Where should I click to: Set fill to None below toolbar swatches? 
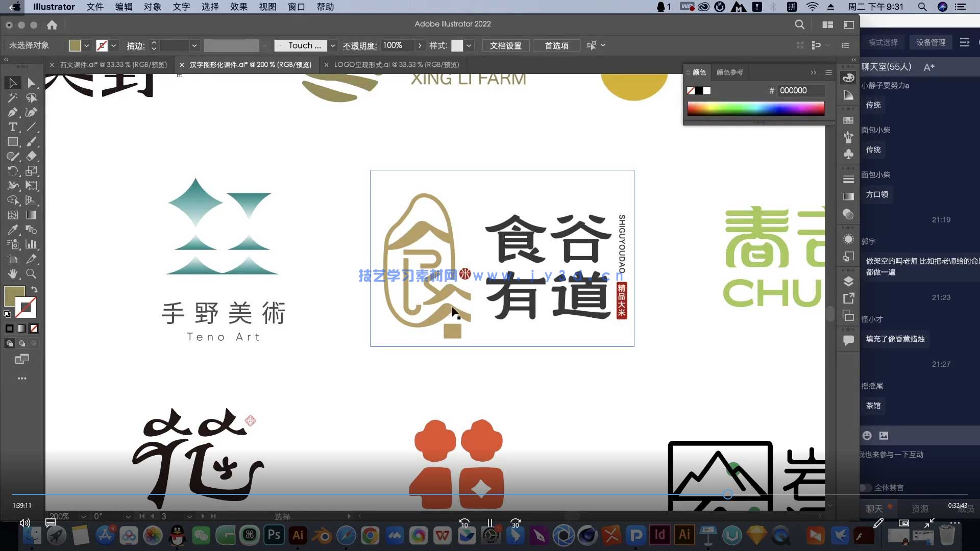tap(34, 329)
